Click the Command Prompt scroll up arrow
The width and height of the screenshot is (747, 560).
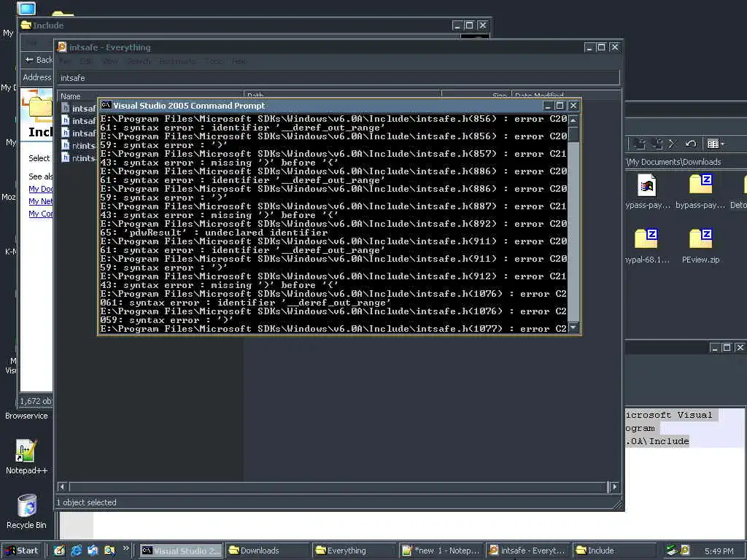573,120
